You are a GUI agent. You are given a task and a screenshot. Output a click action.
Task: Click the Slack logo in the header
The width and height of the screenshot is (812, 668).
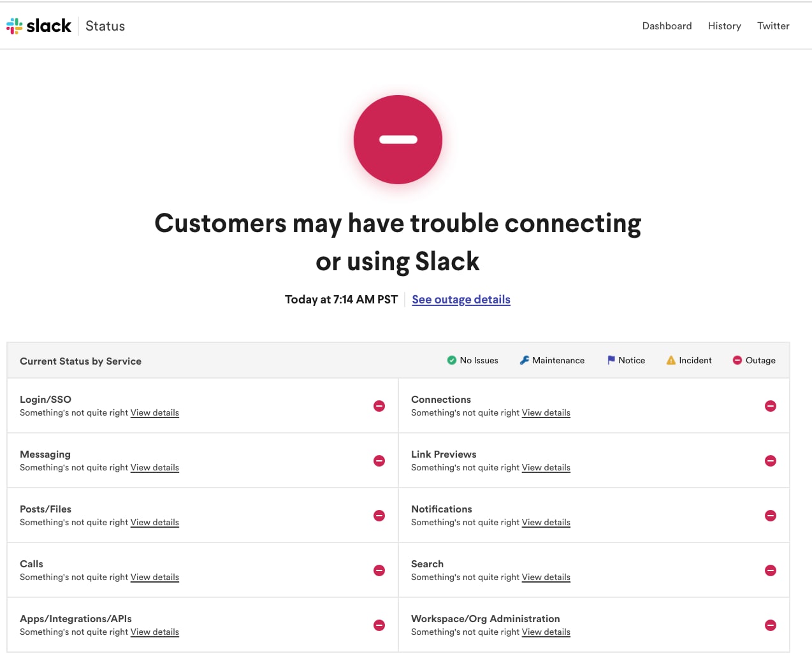coord(39,26)
